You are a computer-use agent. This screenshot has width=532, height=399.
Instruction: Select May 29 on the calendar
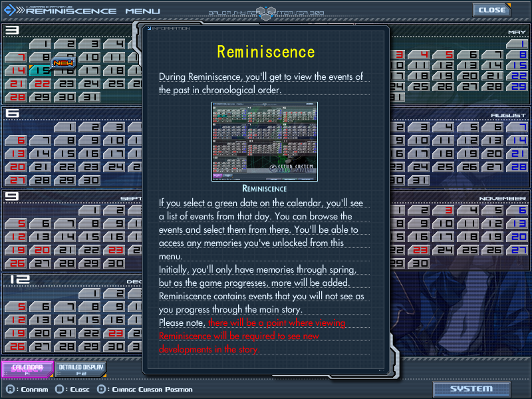517,86
